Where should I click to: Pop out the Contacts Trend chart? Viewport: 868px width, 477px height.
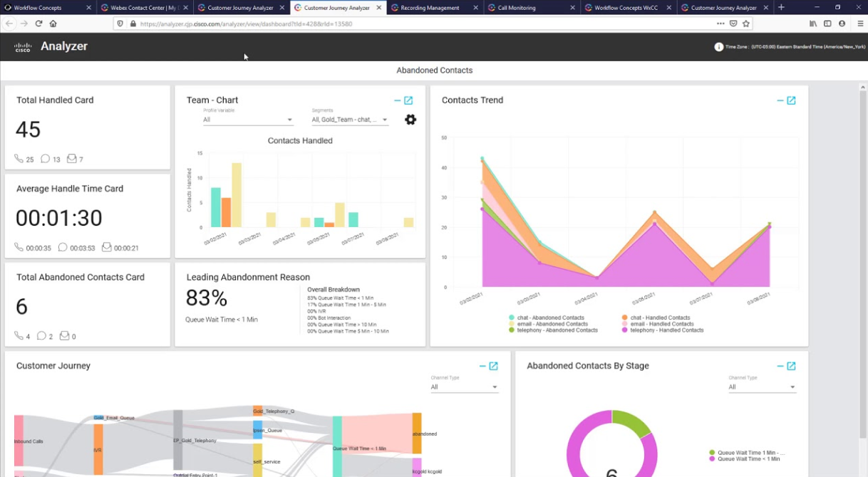click(791, 100)
